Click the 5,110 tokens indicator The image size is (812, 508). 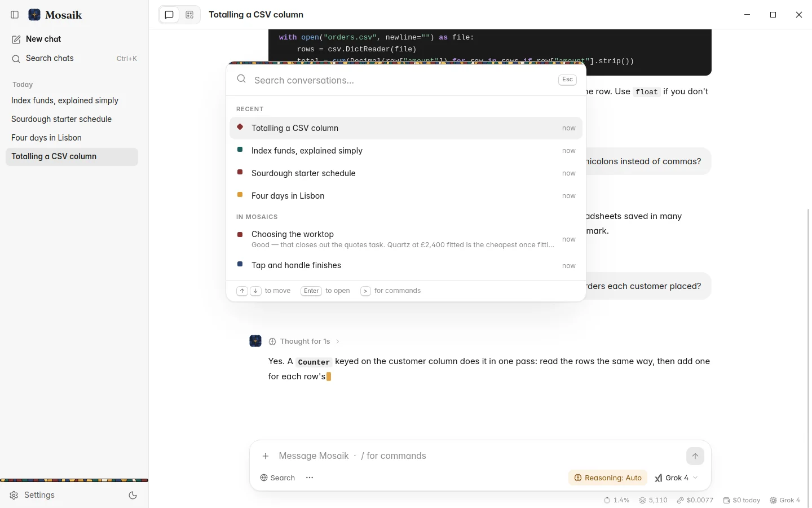pyautogui.click(x=654, y=500)
